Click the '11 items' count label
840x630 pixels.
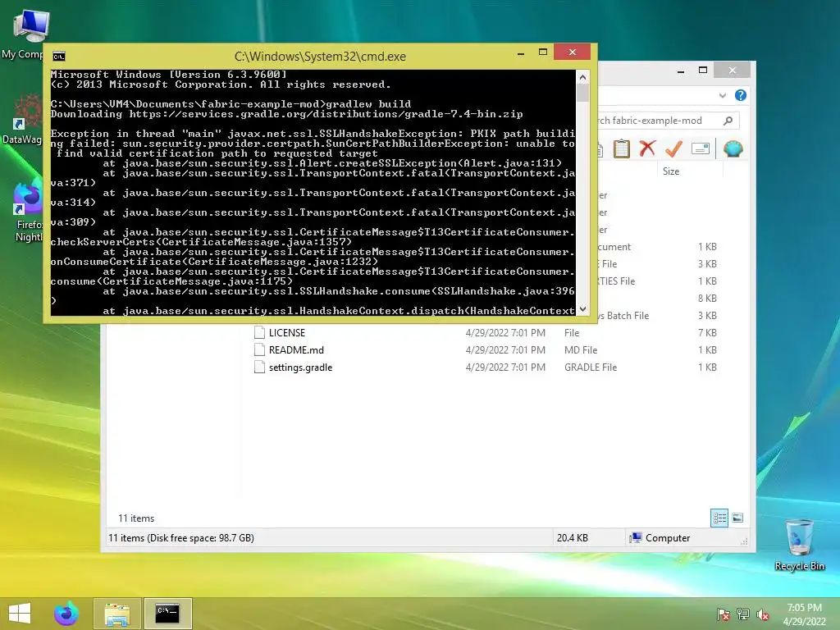pyautogui.click(x=136, y=518)
